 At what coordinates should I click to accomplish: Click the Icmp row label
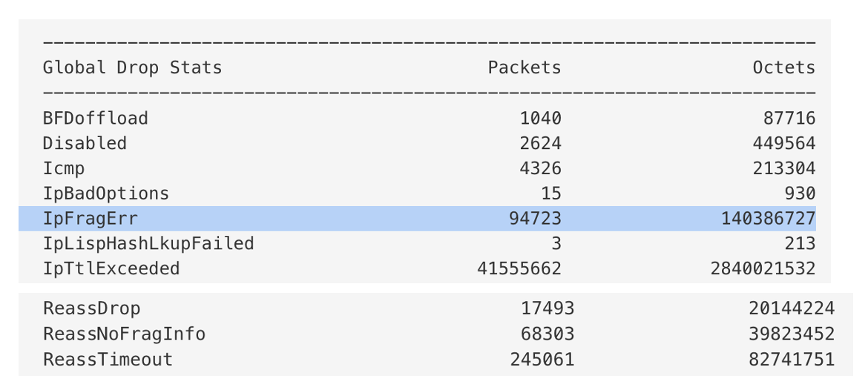[64, 168]
